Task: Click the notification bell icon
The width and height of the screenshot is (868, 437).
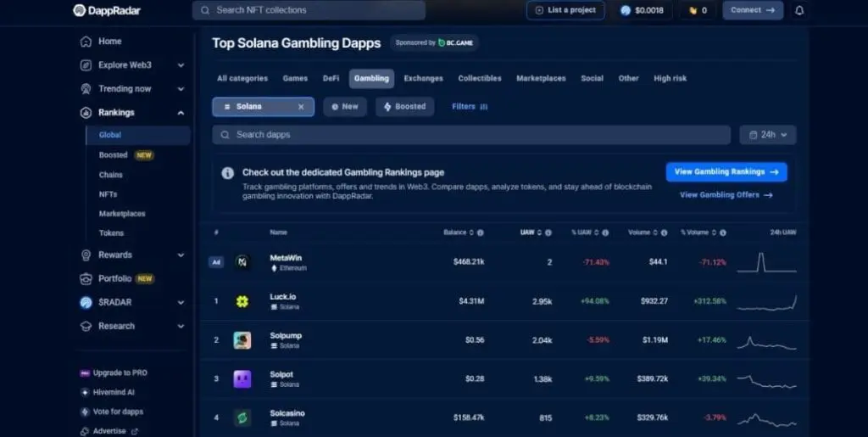Action: [799, 10]
